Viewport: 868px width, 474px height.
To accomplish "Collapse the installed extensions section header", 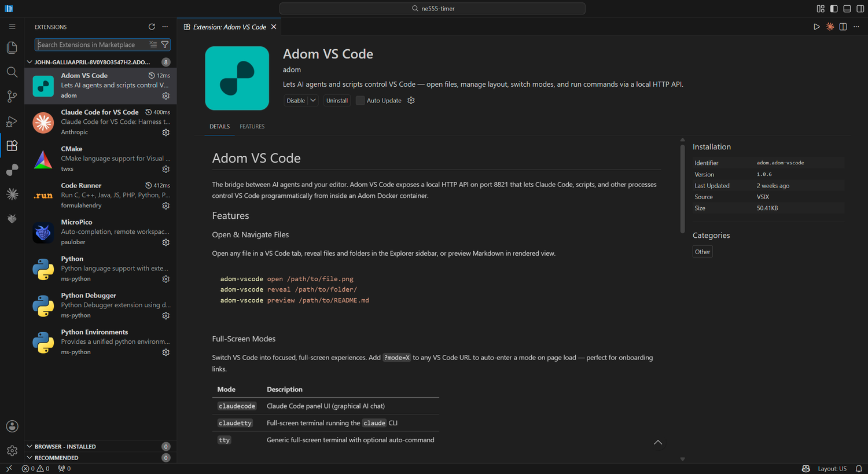I will [100, 62].
